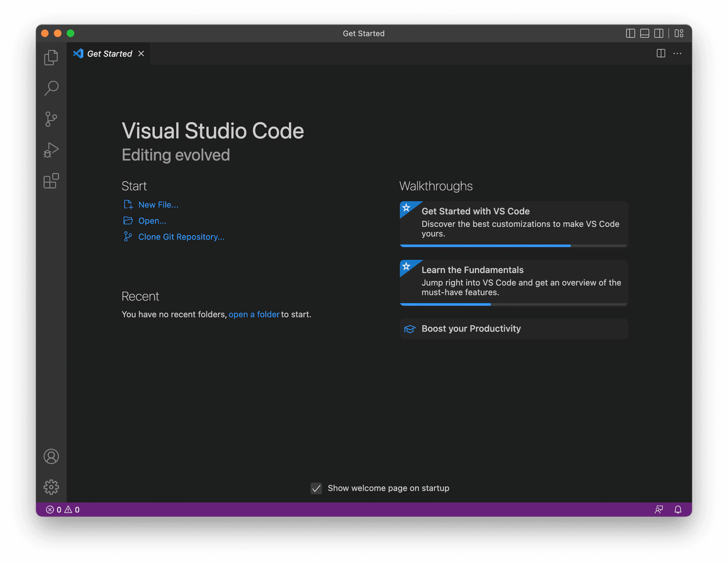728x564 pixels.
Task: Uncheck Show welcome page on startup
Action: pyautogui.click(x=316, y=488)
